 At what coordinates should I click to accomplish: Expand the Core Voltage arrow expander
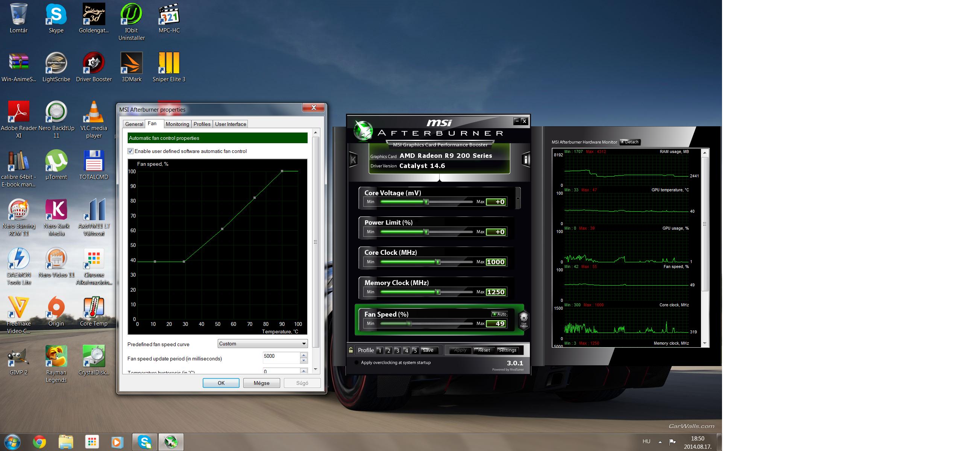pos(518,198)
